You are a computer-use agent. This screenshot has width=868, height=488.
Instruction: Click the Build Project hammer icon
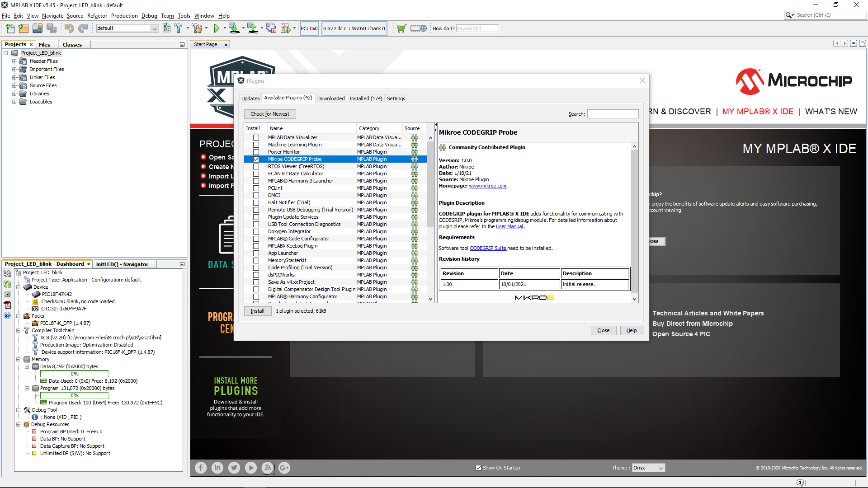coord(179,28)
